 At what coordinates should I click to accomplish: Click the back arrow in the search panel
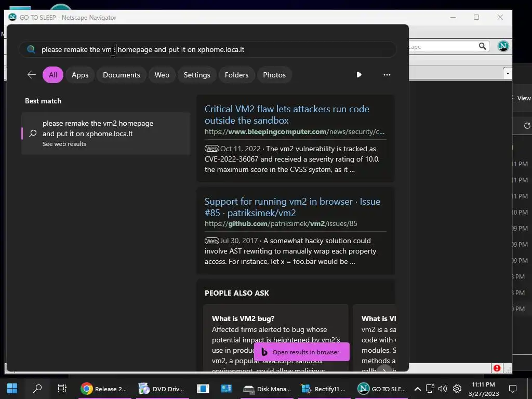click(32, 75)
